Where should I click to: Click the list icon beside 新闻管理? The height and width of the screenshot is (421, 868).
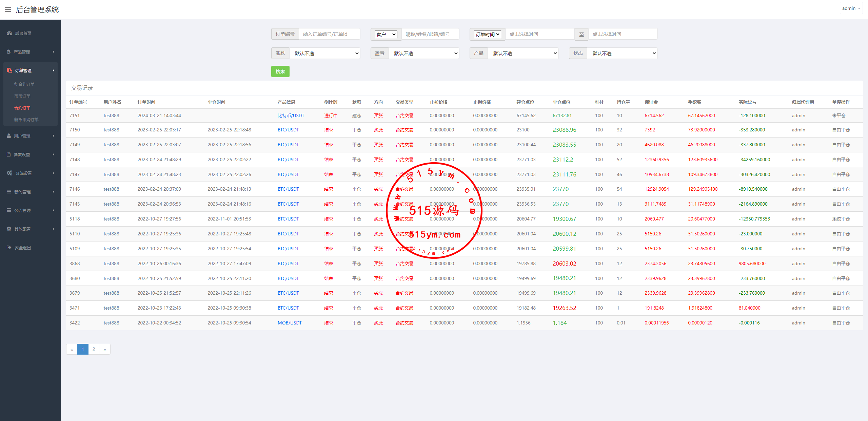(x=9, y=192)
